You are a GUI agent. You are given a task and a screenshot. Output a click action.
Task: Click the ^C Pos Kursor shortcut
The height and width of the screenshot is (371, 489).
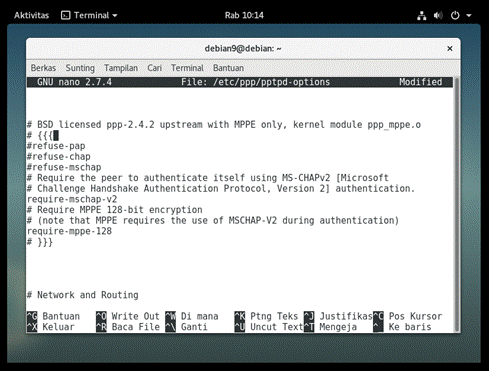click(x=408, y=316)
